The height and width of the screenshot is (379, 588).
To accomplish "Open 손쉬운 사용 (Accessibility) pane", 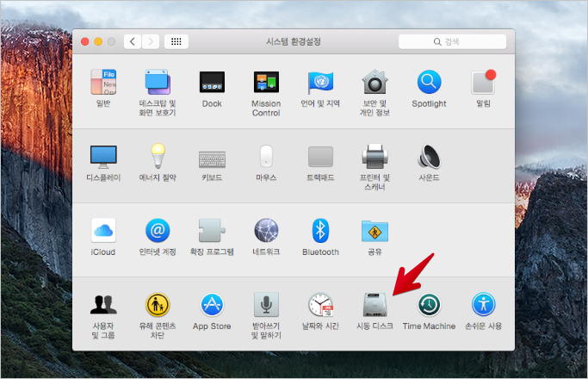I will [483, 305].
